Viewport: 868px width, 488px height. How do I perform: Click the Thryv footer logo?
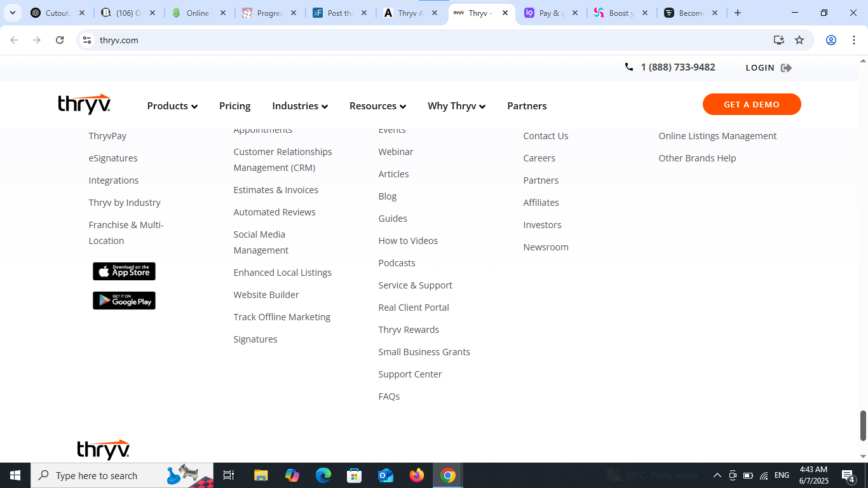point(104,449)
